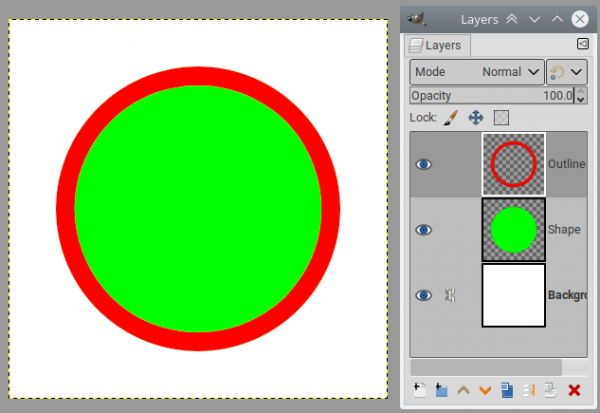This screenshot has height=413, width=600.
Task: Open the Layers tab configuration menu
Action: (582, 44)
